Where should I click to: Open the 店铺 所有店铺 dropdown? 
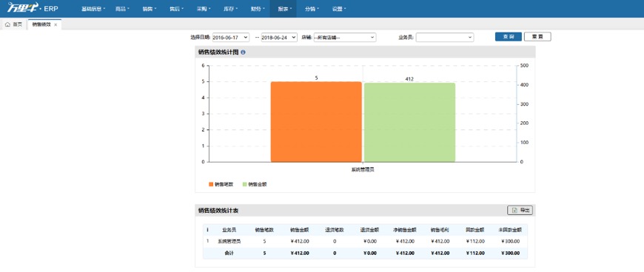point(345,38)
